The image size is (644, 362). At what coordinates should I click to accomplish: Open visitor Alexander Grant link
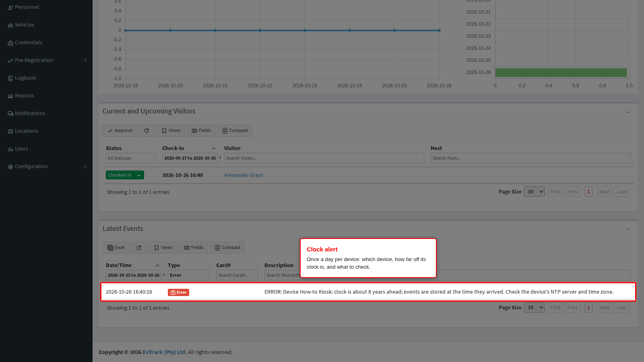[244, 175]
